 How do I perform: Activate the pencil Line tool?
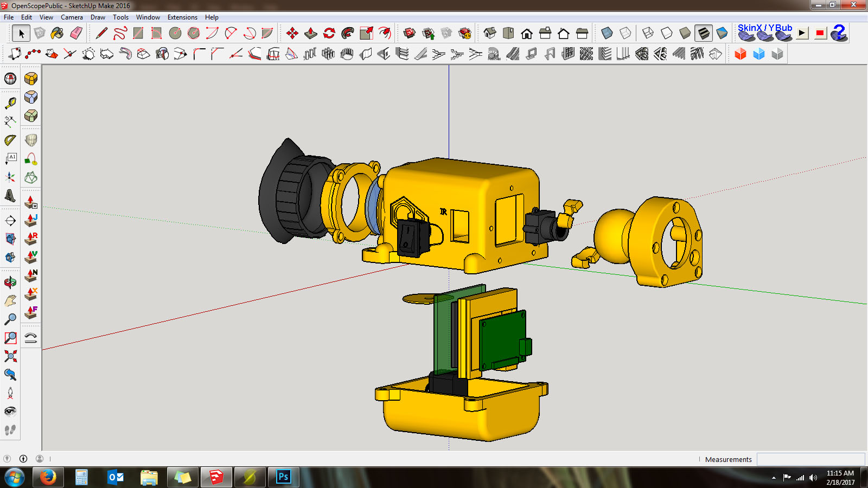click(101, 34)
